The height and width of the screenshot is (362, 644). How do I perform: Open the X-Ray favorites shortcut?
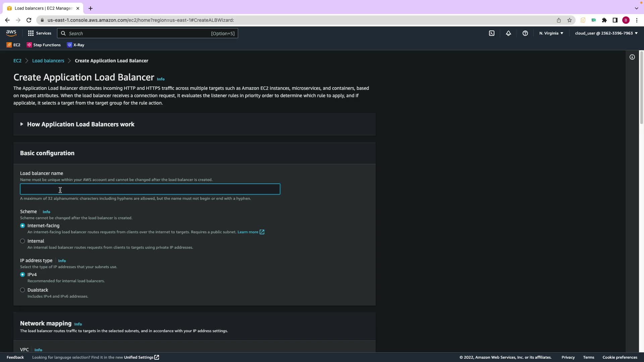click(76, 45)
